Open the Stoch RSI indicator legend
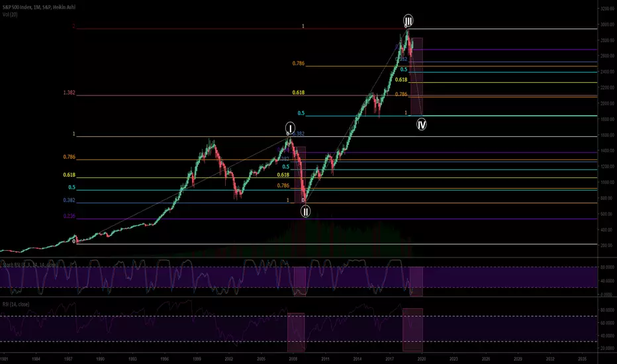 [x=30, y=265]
